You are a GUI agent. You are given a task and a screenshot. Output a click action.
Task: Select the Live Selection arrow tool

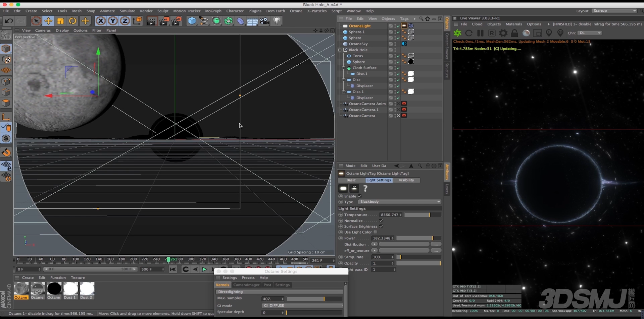pos(36,21)
